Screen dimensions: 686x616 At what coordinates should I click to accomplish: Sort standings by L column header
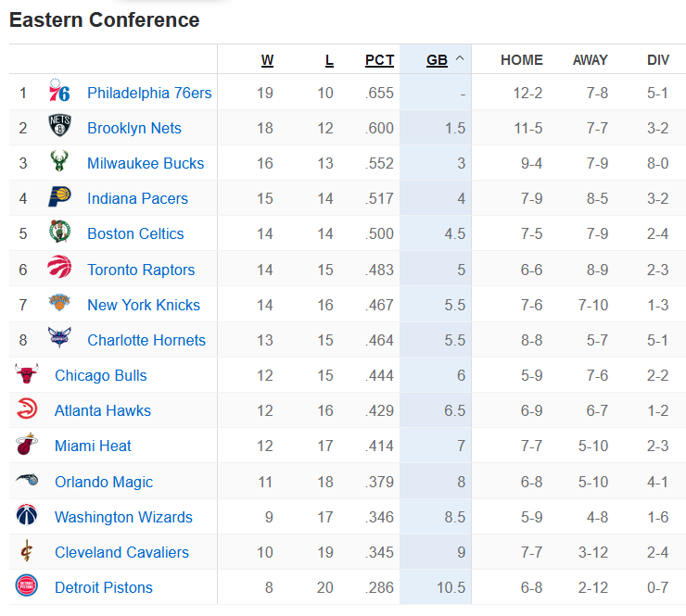pos(329,60)
